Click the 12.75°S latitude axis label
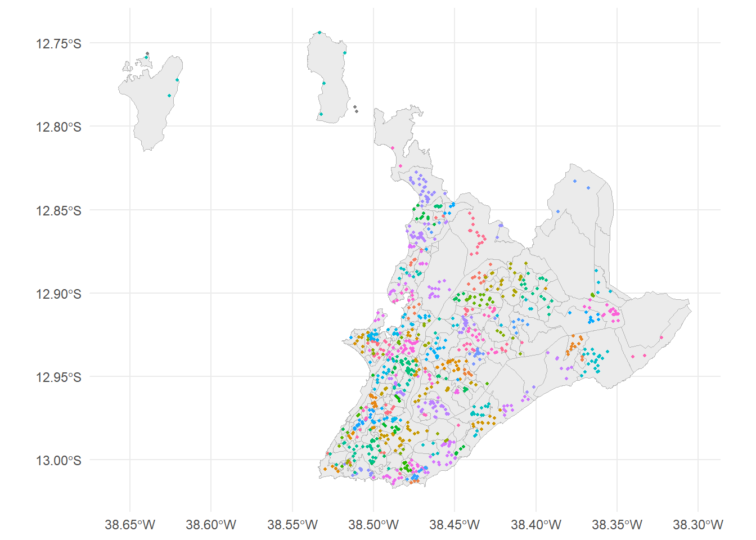The image size is (756, 540). [58, 44]
